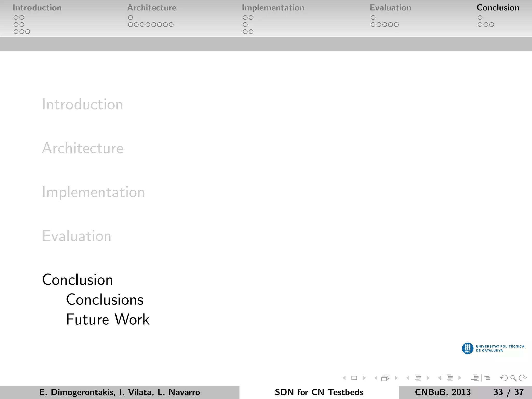Go to previous slide arrow left of slide icon
This screenshot has width=532, height=399.
(344, 378)
